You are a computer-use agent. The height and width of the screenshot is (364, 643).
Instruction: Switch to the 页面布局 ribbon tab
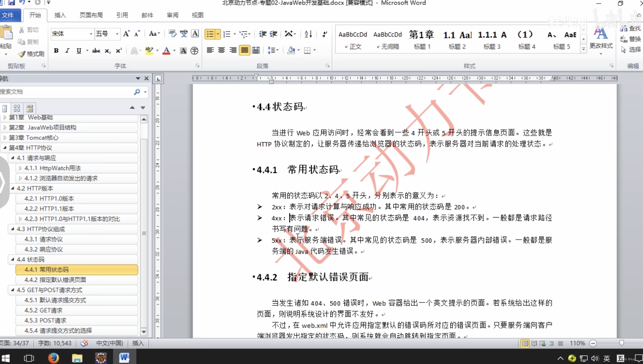pyautogui.click(x=91, y=15)
